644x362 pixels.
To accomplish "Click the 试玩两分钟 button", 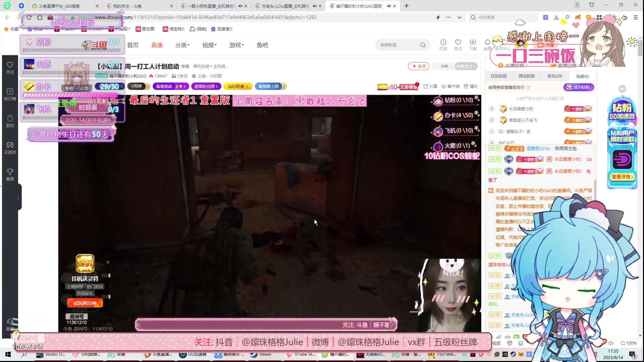I will pos(85,303).
